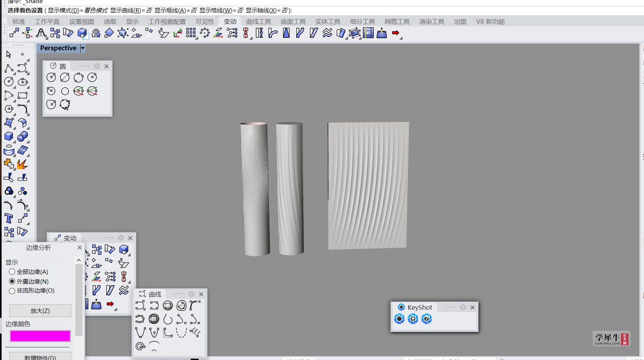Click the third KeyShot panel icon
The height and width of the screenshot is (360, 644).
427,319
